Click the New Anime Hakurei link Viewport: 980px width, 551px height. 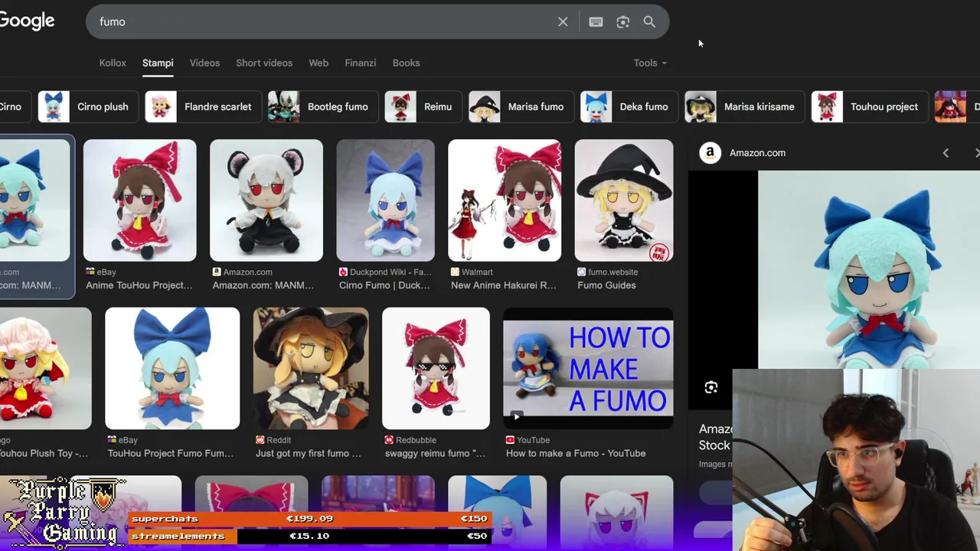[x=504, y=285]
